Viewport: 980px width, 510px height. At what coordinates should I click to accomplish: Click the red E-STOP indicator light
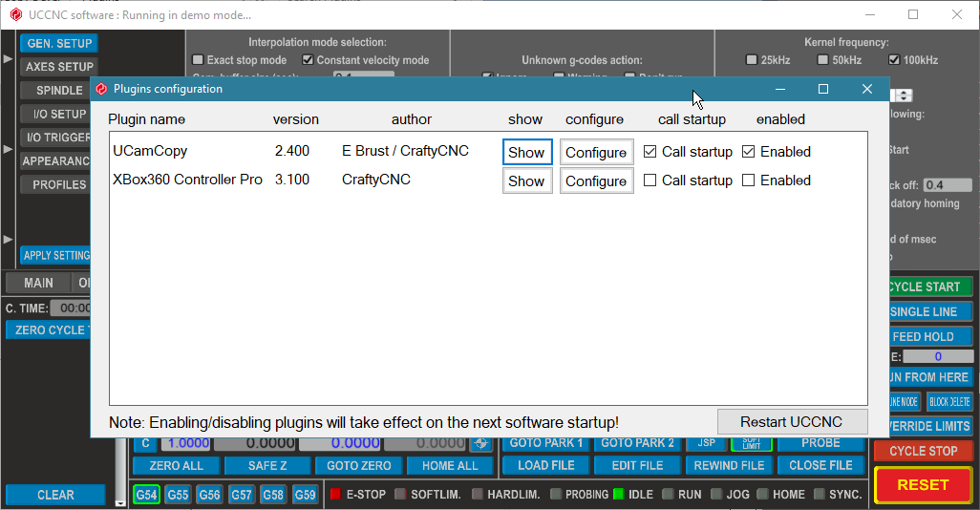click(335, 495)
